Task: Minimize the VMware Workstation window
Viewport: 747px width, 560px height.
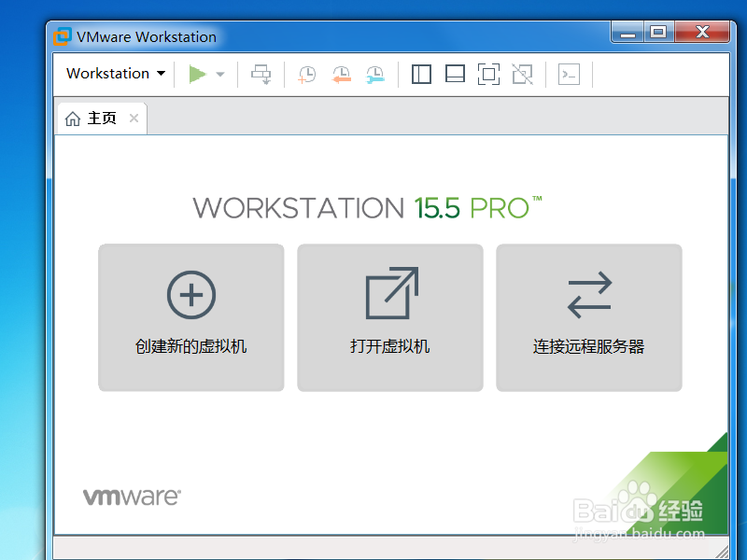Action: pos(627,33)
